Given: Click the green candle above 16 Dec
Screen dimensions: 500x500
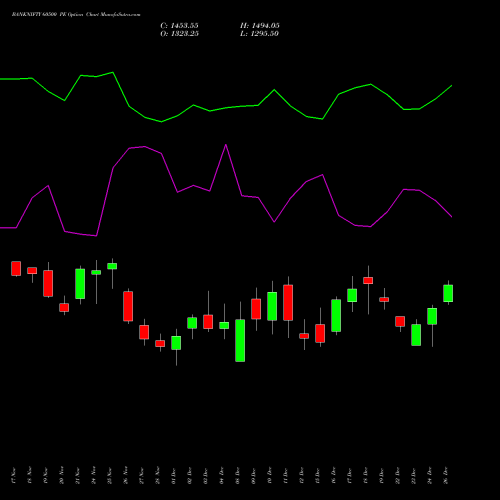Looking at the screenshot, I should [x=336, y=316].
